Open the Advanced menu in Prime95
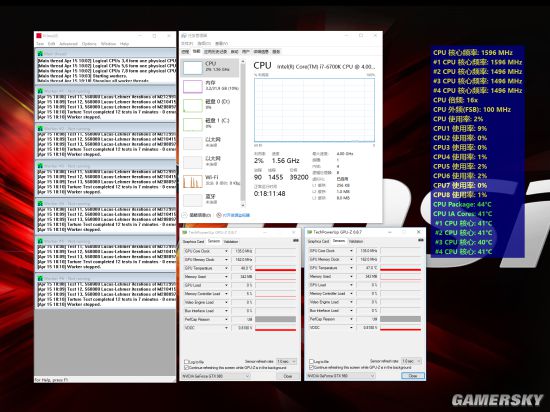Image resolution: width=550 pixels, height=412 pixels. (x=68, y=44)
